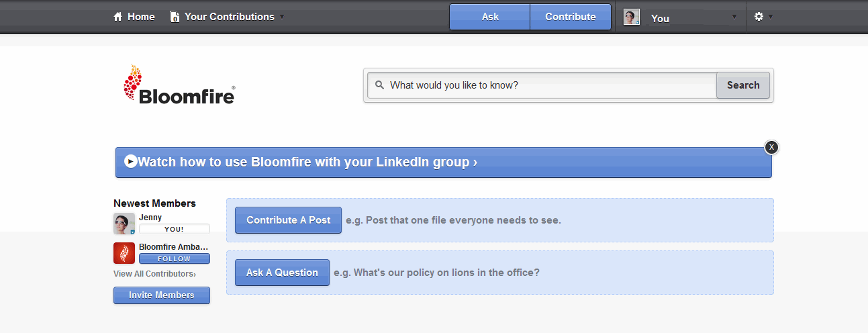The image size is (868, 333).
Task: Click user avatar in top bar
Action: tap(631, 17)
